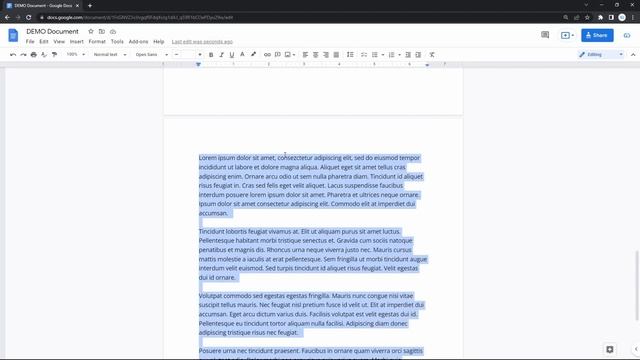
Task: Toggle bold formatting
Action: (211, 55)
